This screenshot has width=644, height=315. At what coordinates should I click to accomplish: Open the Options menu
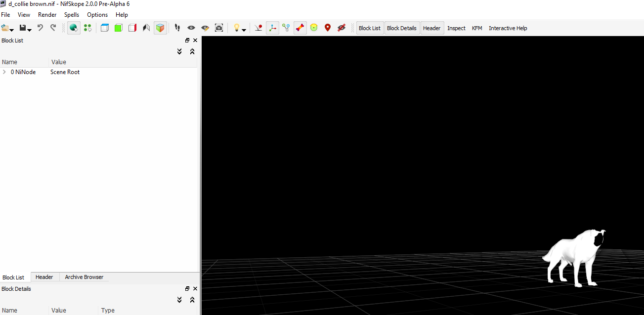coord(97,15)
